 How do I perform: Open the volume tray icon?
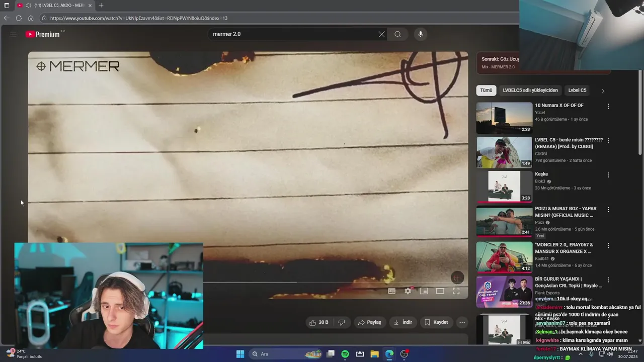click(x=610, y=354)
